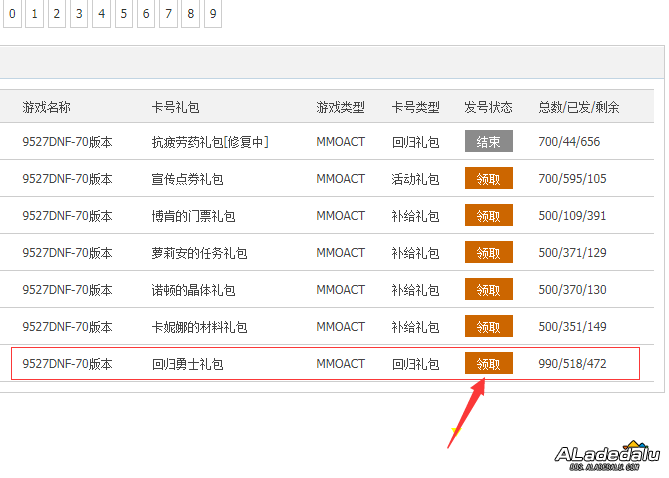Click the 卡号礼包 column header
Image resolution: width=669 pixels, height=478 pixels.
point(175,107)
